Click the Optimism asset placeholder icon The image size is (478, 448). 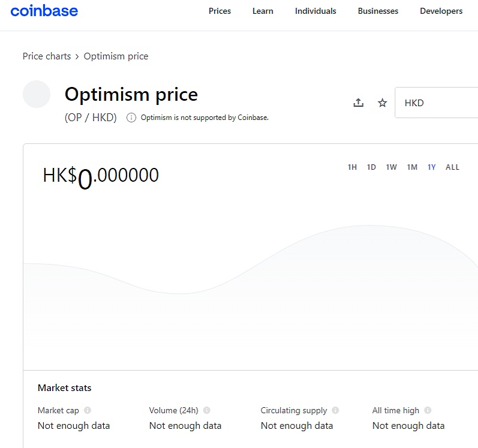point(37,95)
